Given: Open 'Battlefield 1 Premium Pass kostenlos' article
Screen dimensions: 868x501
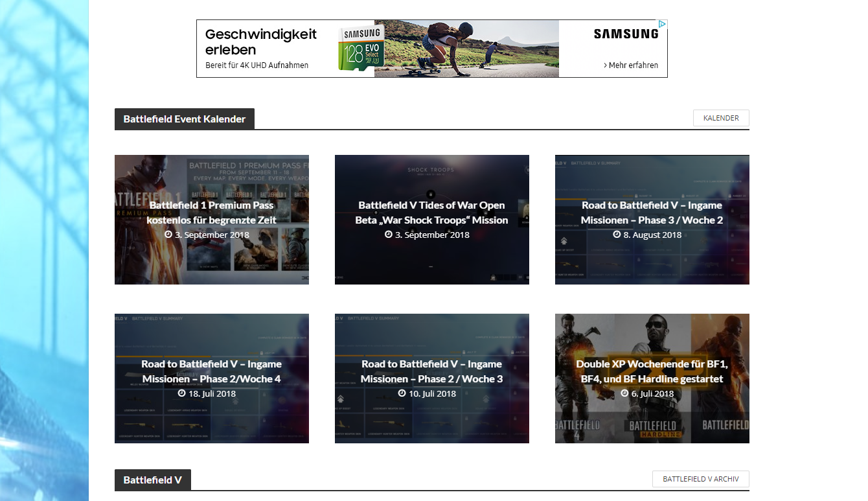Looking at the screenshot, I should [211, 213].
